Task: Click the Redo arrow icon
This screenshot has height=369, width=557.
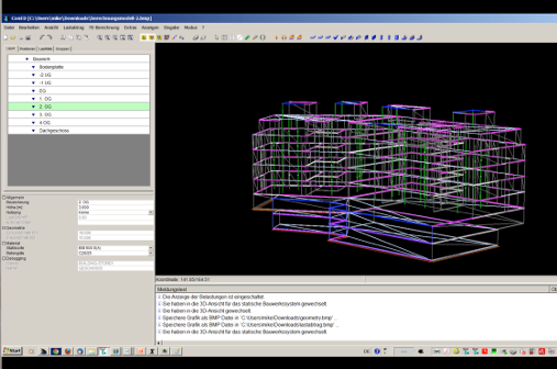Action: click(49, 37)
